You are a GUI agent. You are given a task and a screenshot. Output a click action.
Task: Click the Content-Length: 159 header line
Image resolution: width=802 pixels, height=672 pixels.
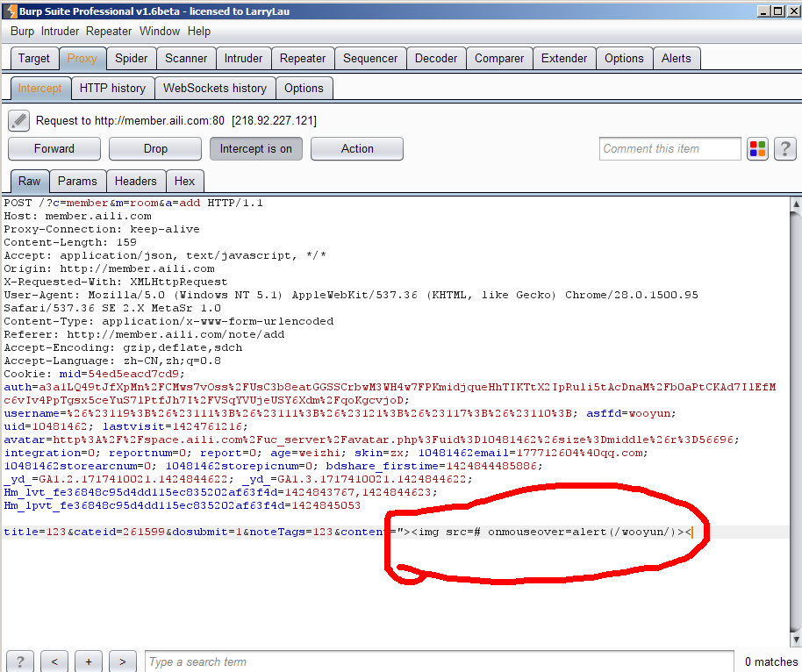coord(70,242)
